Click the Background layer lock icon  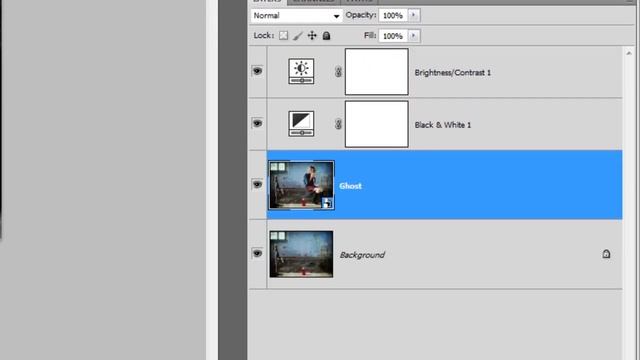[606, 254]
